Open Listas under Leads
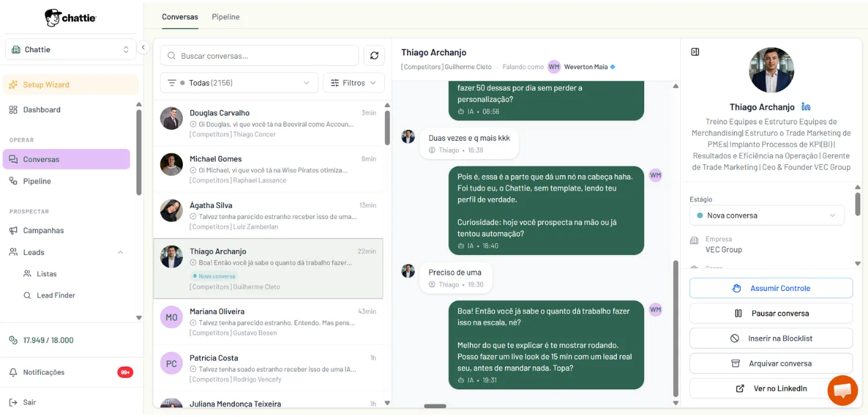The width and height of the screenshot is (868, 417). pos(46,274)
